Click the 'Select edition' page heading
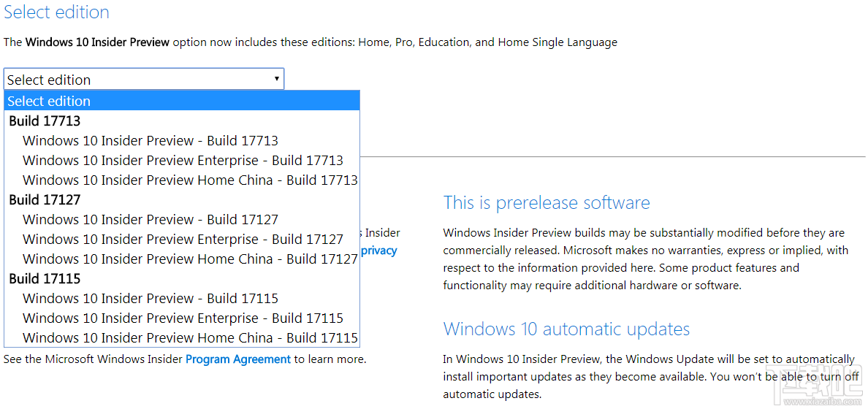 coord(56,12)
